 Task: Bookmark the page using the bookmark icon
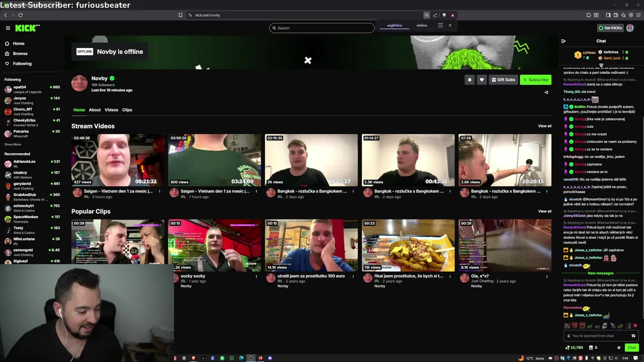pyautogui.click(x=180, y=15)
